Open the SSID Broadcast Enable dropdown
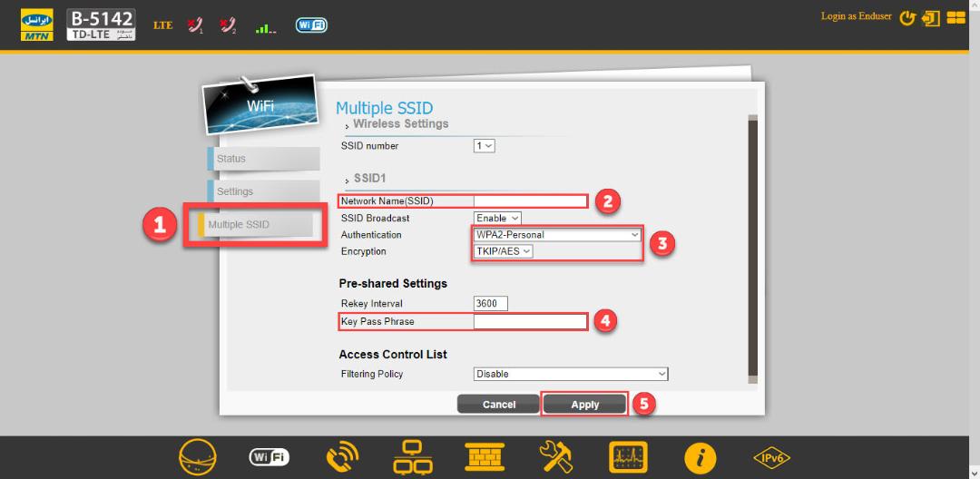Viewport: 980px width, 479px height. pos(497,218)
